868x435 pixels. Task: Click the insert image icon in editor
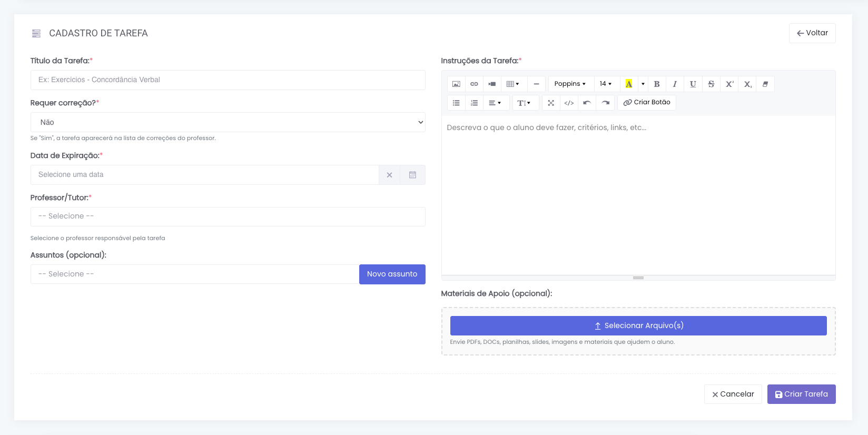[456, 84]
